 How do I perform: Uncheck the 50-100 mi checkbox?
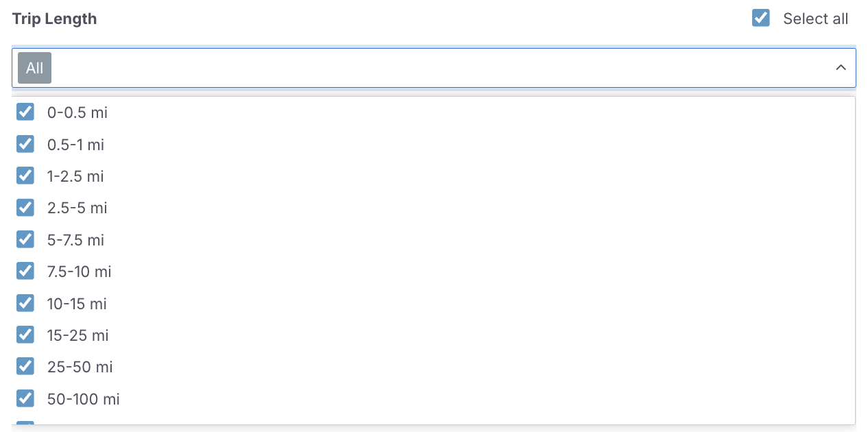point(25,398)
